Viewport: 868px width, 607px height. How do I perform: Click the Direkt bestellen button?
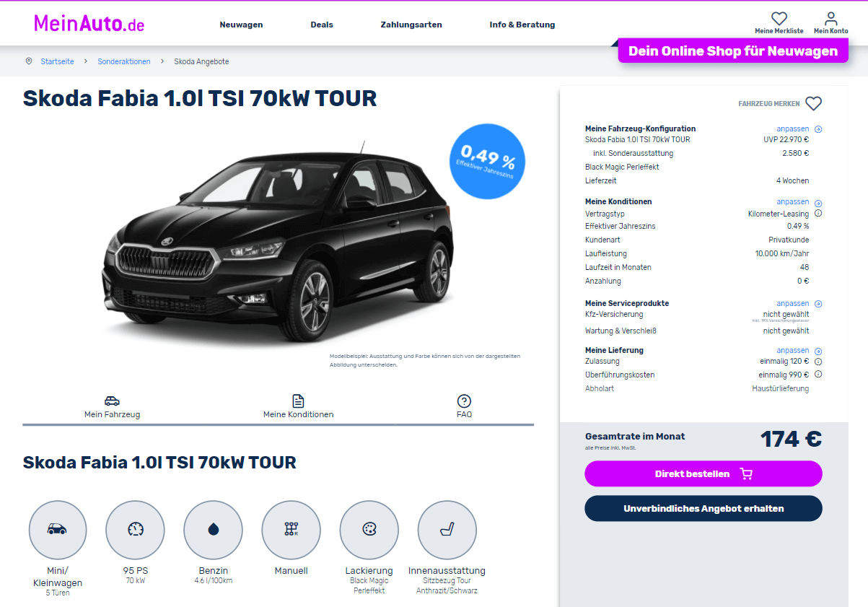tap(703, 473)
